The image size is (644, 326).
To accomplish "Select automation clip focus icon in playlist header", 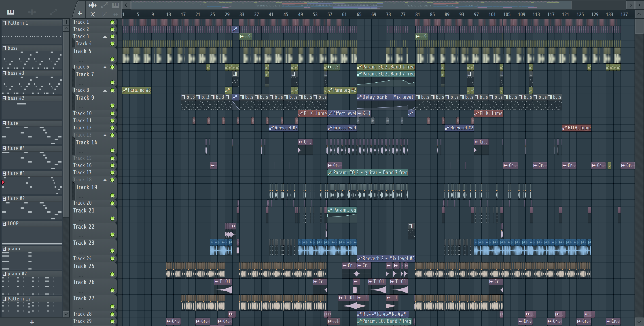I will point(104,5).
